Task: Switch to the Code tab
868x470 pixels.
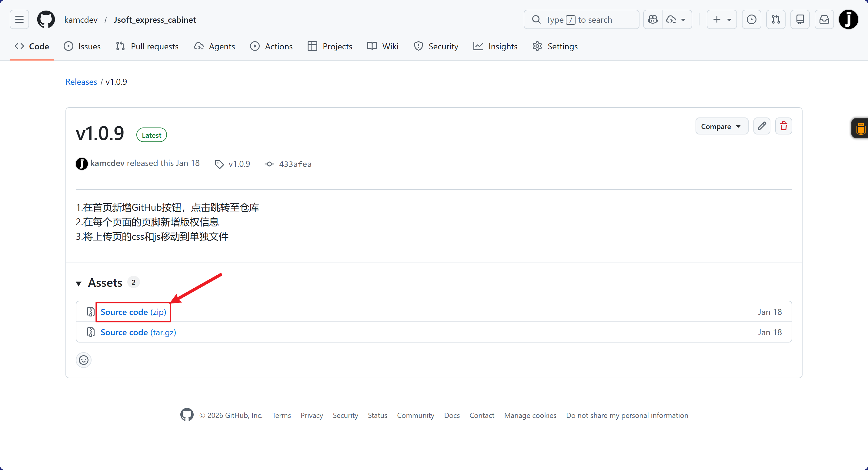Action: 32,46
